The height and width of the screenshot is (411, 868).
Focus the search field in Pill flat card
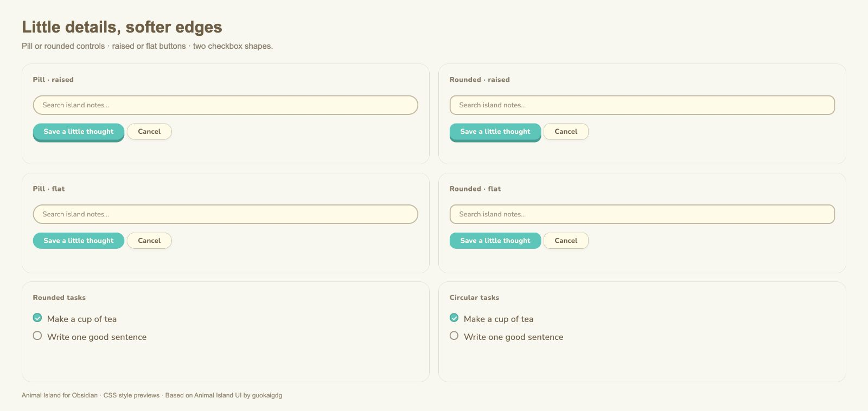pos(226,214)
